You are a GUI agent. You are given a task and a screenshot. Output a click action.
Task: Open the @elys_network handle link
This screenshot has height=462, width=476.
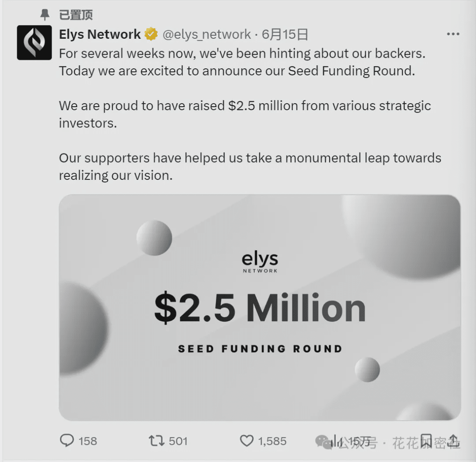pos(207,34)
